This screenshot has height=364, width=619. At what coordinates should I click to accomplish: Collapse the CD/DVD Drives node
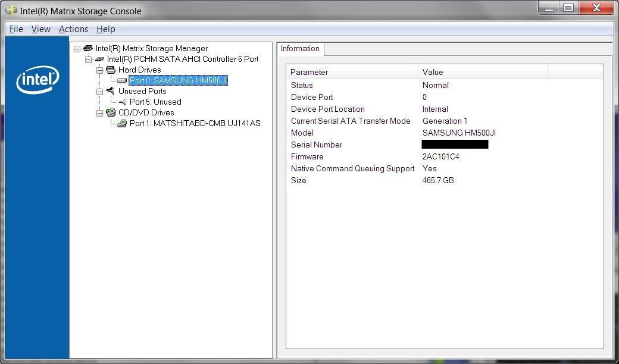point(100,112)
